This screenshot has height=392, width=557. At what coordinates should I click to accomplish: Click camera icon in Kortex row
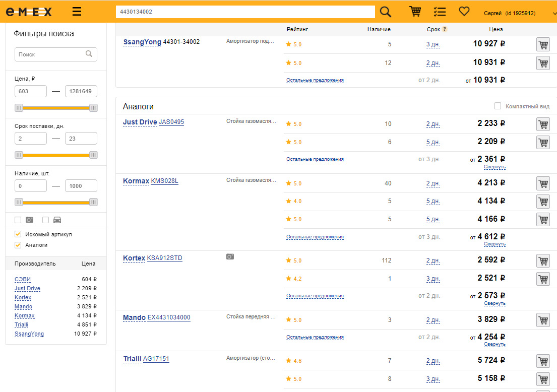(x=230, y=257)
